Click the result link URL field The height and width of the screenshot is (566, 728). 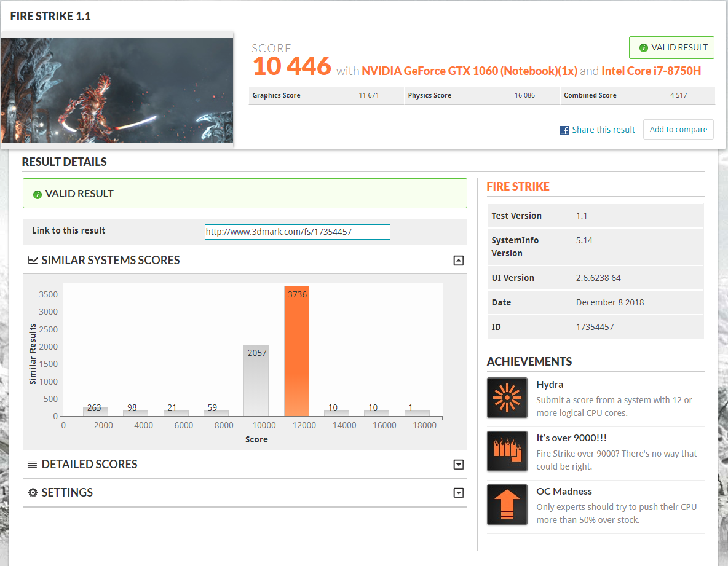(x=297, y=232)
